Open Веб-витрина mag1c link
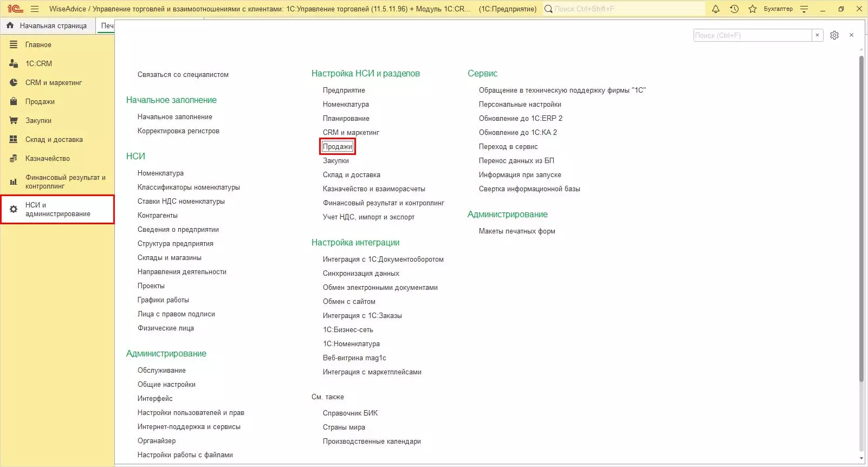 (x=354, y=358)
